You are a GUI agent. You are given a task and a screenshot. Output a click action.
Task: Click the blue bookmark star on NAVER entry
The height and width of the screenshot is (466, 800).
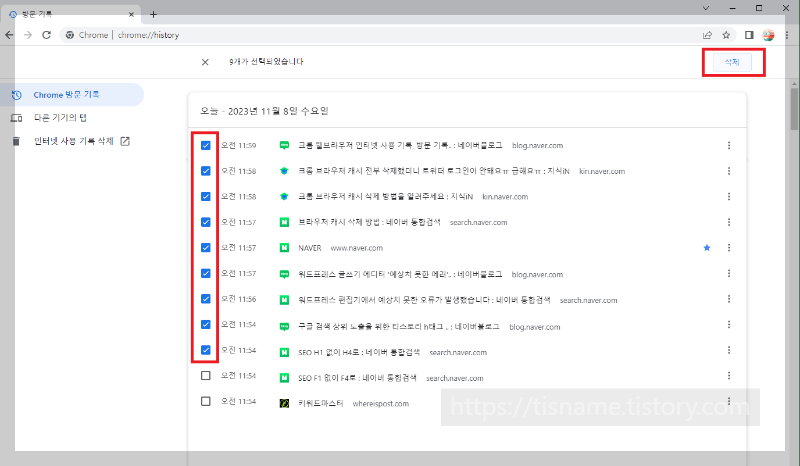(x=707, y=248)
